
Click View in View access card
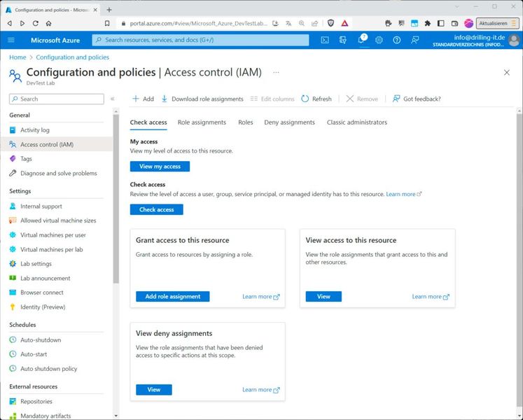(323, 296)
